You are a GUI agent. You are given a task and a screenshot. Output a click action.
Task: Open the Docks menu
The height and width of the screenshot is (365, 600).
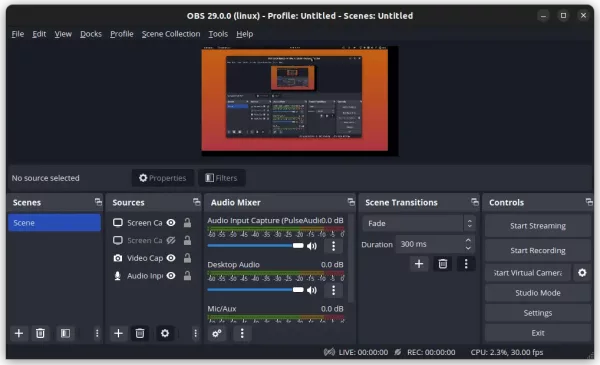(91, 34)
